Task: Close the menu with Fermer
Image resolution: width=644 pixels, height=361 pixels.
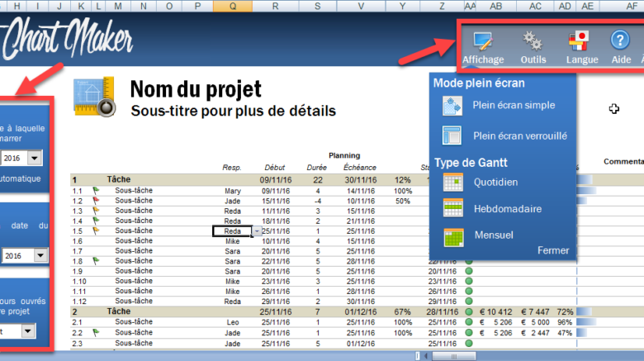Action: point(553,249)
